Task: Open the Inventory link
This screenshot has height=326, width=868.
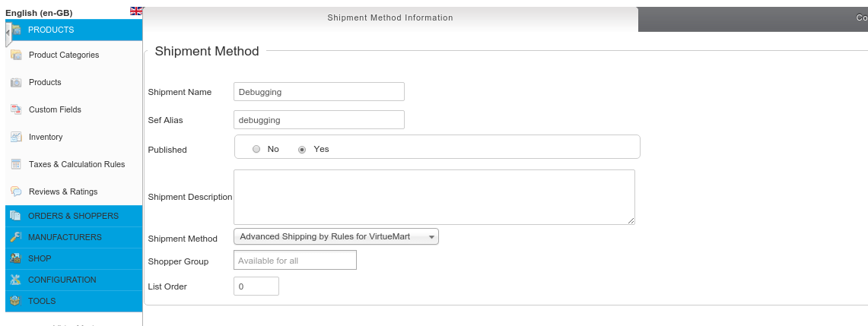Action: click(46, 137)
